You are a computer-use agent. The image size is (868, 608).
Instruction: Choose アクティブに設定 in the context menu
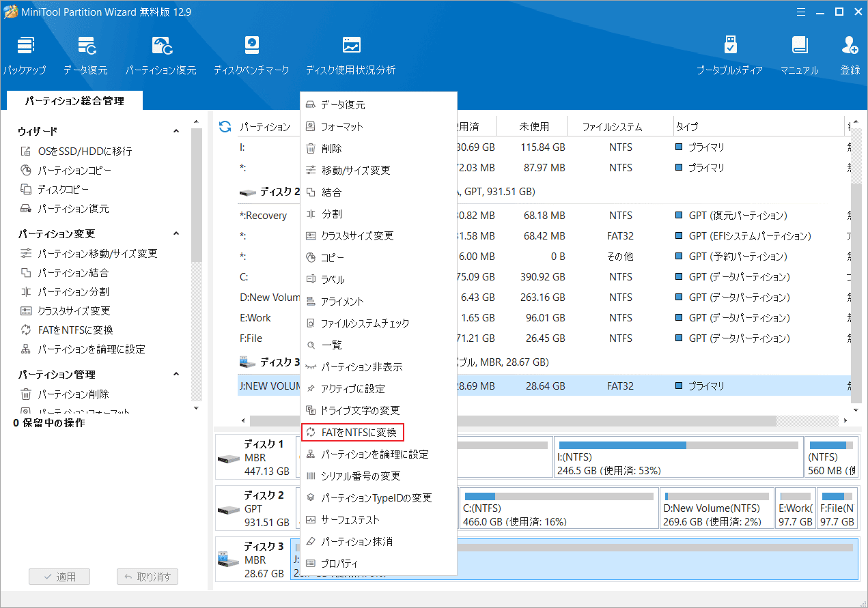click(378, 388)
